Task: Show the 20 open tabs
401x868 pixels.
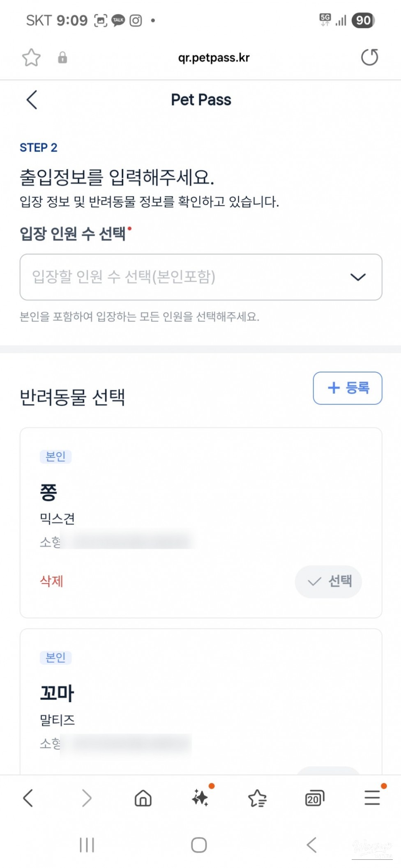Action: (x=314, y=798)
